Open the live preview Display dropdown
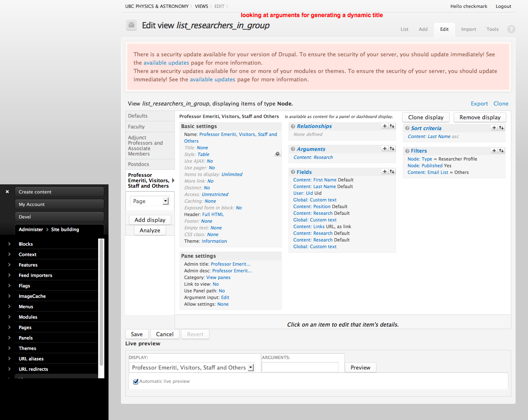Image resolution: width=528 pixels, height=420 pixels. click(250, 367)
